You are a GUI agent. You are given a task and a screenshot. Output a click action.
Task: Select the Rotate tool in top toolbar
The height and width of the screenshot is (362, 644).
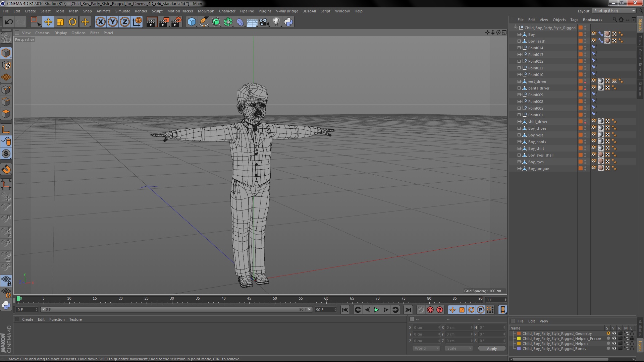72,22
